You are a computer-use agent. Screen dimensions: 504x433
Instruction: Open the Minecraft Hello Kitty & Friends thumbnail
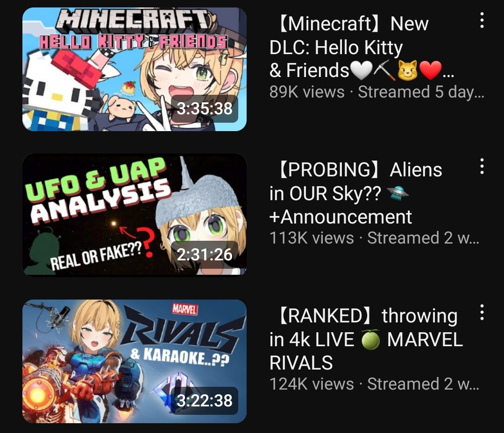[x=135, y=69]
